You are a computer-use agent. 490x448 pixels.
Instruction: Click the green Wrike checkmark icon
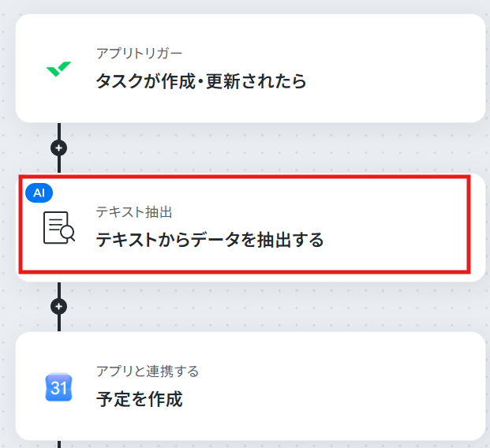click(58, 69)
